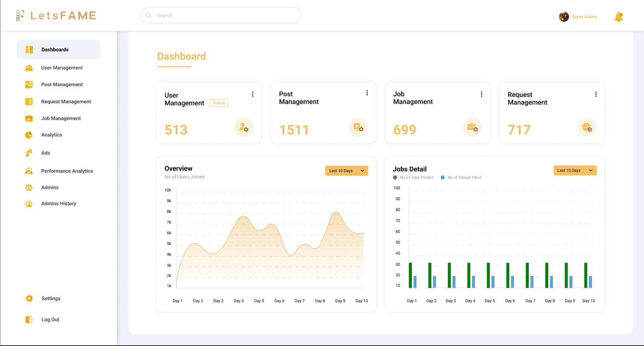This screenshot has width=644, height=346.
Task: Click the 717 request count value
Action: click(x=519, y=130)
